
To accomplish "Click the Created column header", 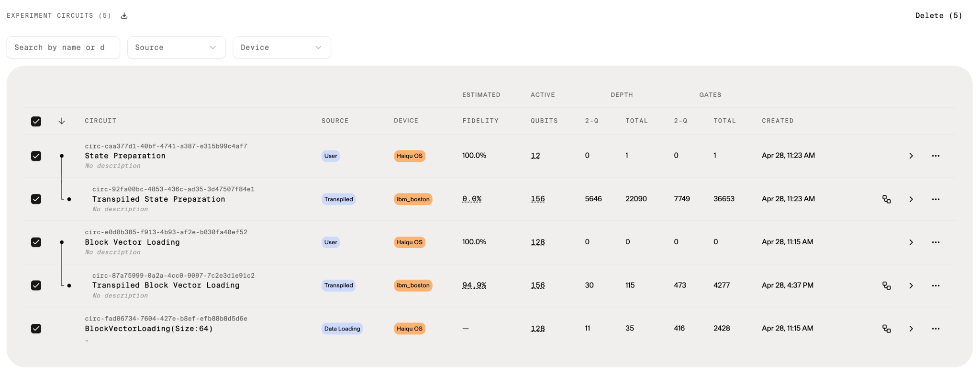I will [x=778, y=121].
